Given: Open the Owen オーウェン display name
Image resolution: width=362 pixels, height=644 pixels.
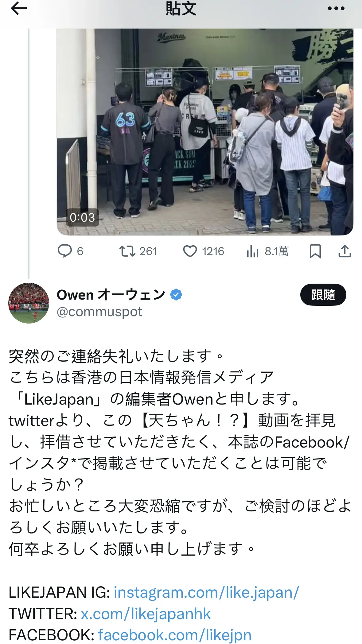Looking at the screenshot, I should click(x=111, y=295).
